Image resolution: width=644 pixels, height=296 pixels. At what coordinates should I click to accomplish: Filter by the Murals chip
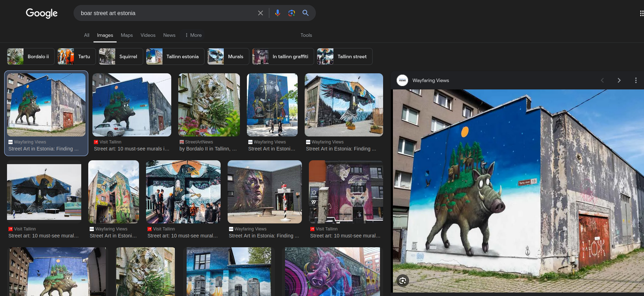click(x=228, y=56)
